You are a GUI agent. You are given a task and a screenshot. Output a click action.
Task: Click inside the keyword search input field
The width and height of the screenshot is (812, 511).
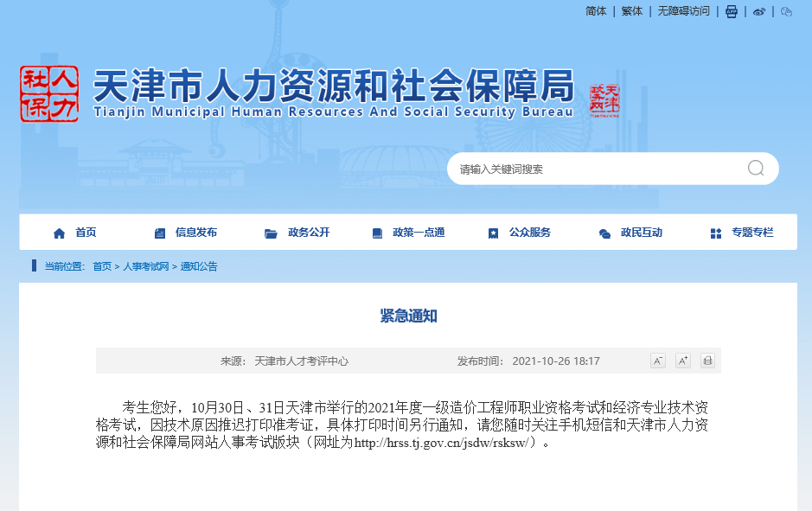(562, 168)
